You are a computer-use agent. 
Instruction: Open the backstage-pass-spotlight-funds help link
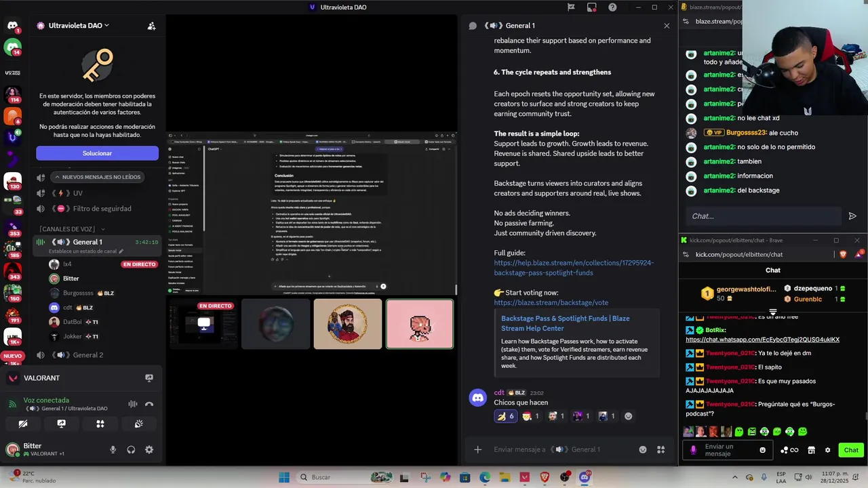574,268
